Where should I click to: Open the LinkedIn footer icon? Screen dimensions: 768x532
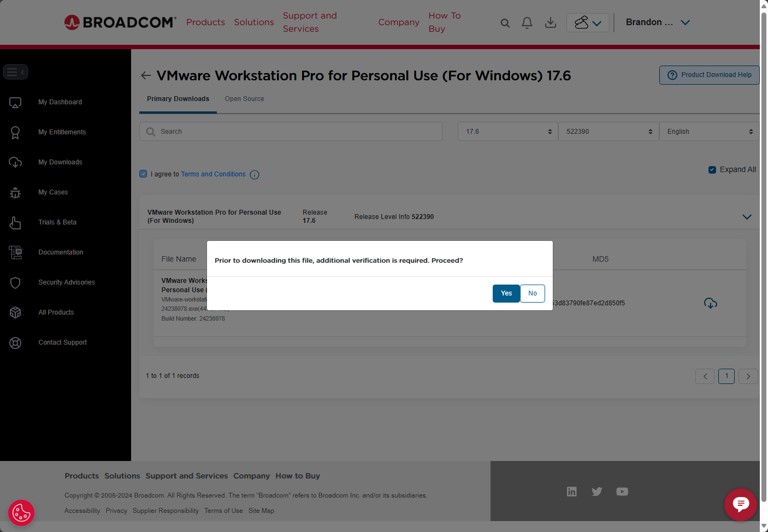pos(572,492)
